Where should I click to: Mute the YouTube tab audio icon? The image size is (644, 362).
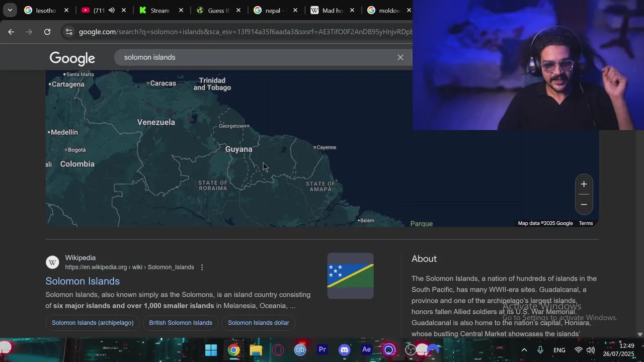click(111, 10)
